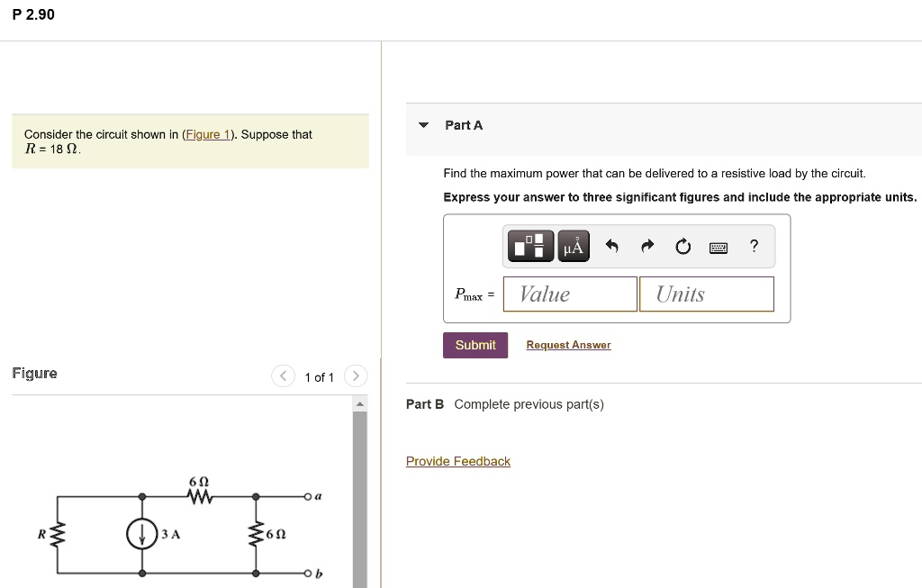Click the Request Answer link
The height and width of the screenshot is (588, 922).
[x=568, y=345]
